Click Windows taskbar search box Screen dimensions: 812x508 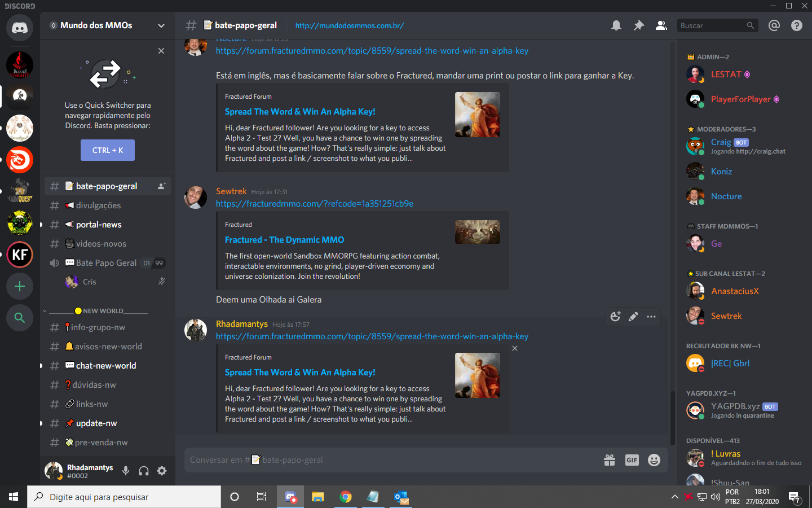pyautogui.click(x=124, y=497)
